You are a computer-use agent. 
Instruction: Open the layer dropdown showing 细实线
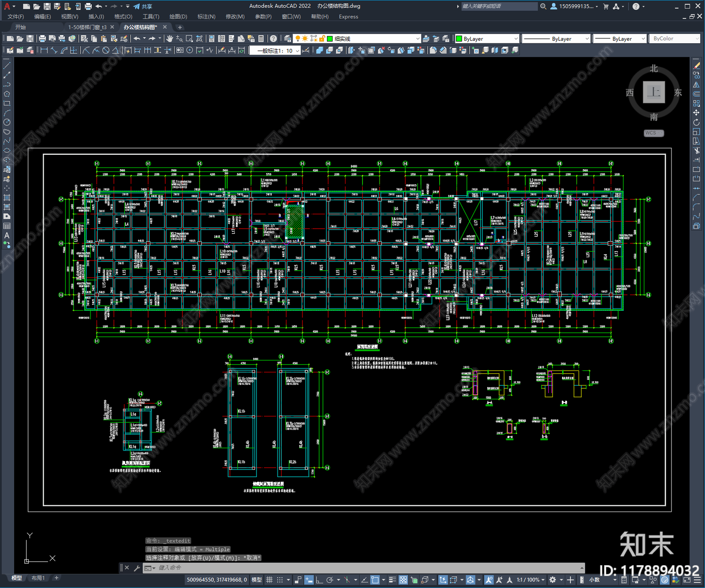pos(358,39)
